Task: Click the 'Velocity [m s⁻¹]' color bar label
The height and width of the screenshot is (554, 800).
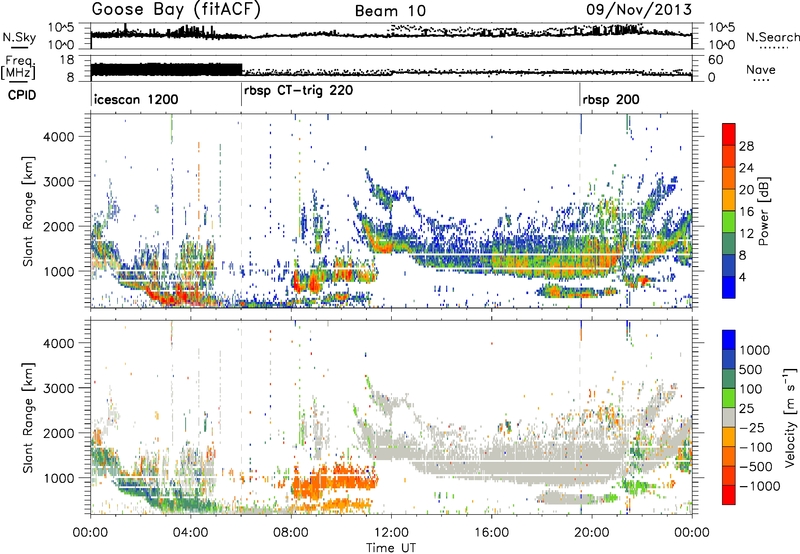Action: (790, 417)
